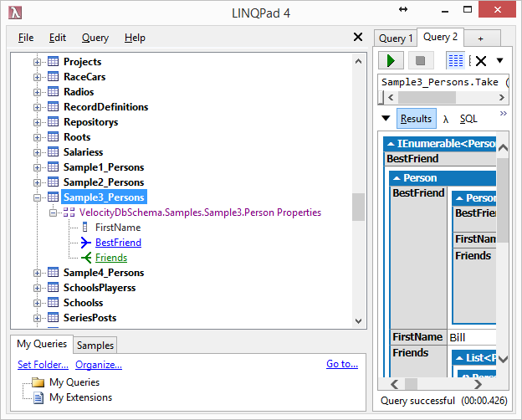The height and width of the screenshot is (420, 522).
Task: Click the Person Properties class icon
Action: [x=69, y=213]
